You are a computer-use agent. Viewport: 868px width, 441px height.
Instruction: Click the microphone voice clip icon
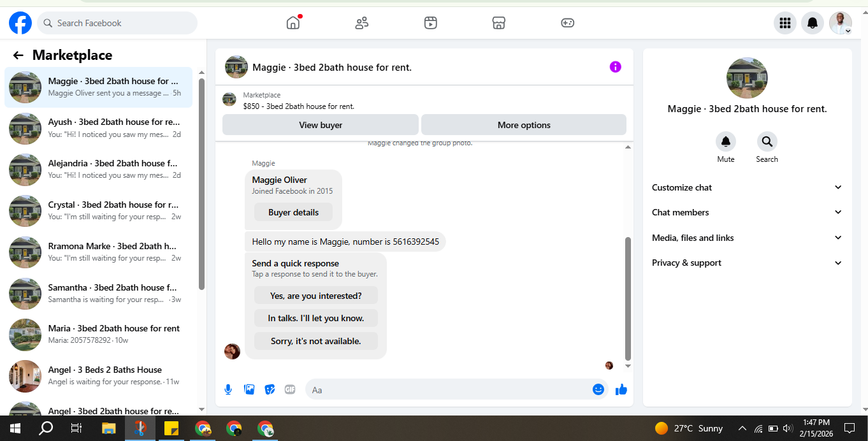pos(228,389)
